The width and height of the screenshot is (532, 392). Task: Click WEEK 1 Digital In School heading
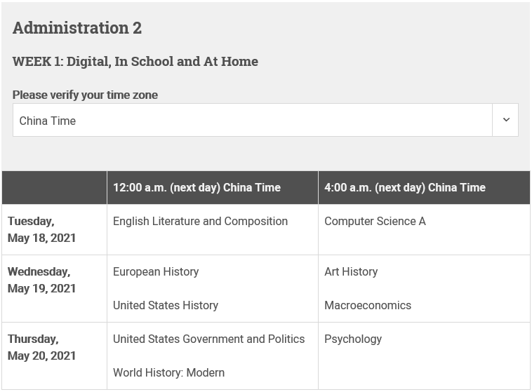pyautogui.click(x=135, y=62)
